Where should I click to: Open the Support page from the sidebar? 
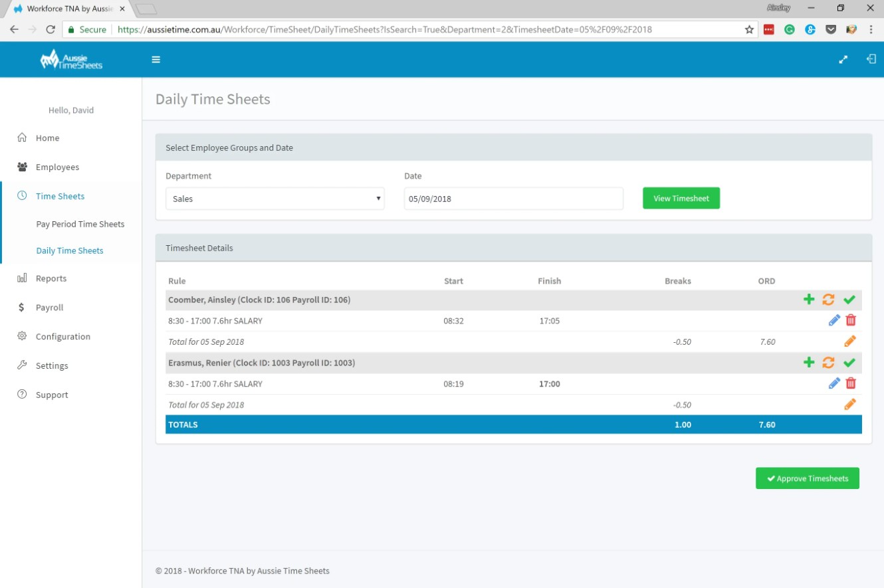coord(51,395)
